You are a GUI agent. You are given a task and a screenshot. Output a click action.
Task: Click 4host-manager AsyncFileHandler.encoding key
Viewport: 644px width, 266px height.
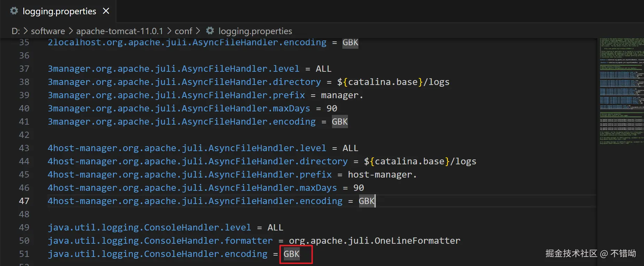[195, 201]
